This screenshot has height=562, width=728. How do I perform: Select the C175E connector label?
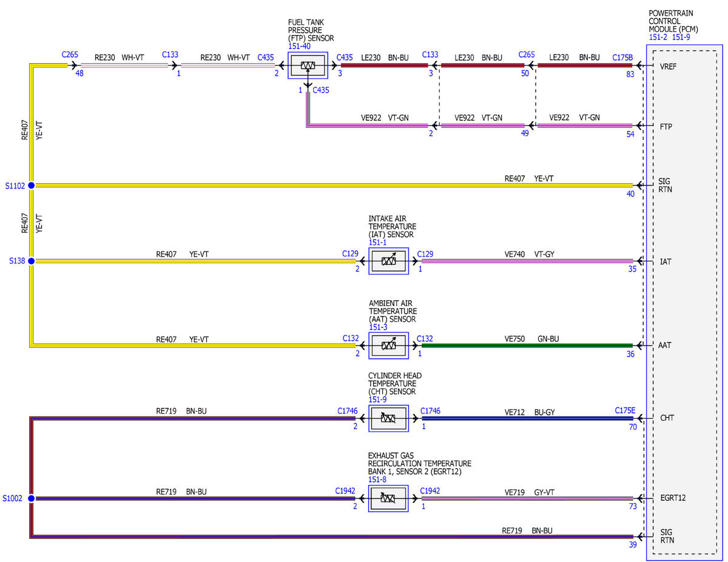coord(625,410)
